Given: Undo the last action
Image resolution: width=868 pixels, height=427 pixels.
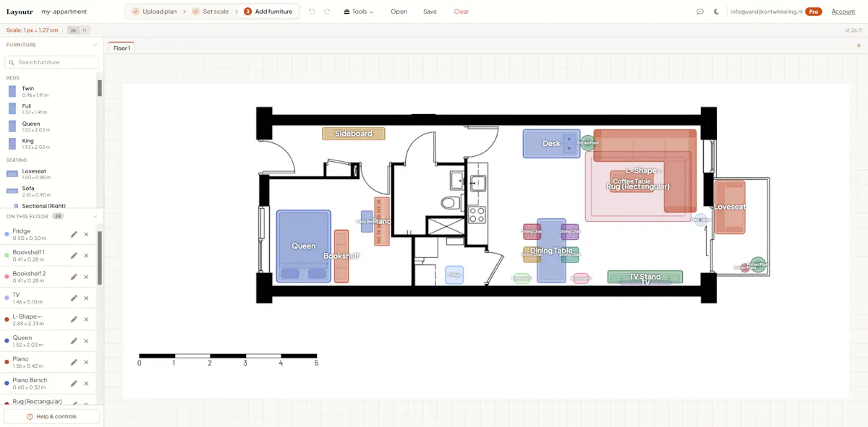Looking at the screenshot, I should [312, 12].
